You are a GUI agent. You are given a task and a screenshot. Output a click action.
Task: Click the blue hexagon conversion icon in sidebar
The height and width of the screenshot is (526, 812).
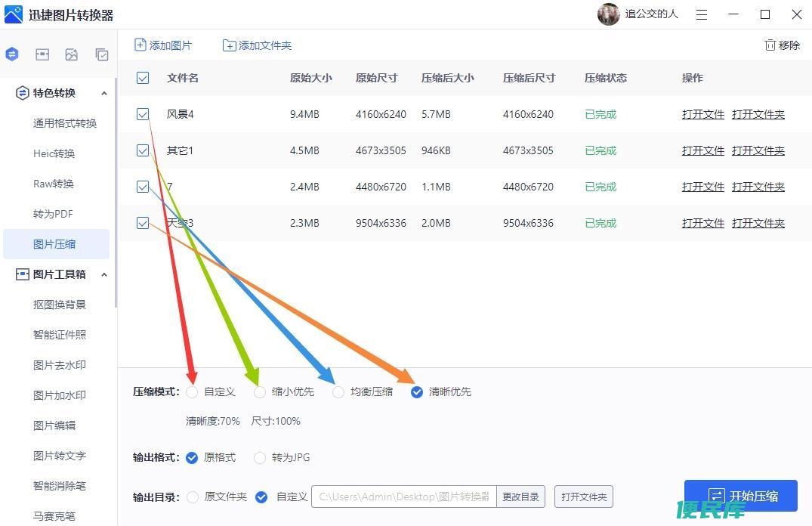tap(11, 54)
